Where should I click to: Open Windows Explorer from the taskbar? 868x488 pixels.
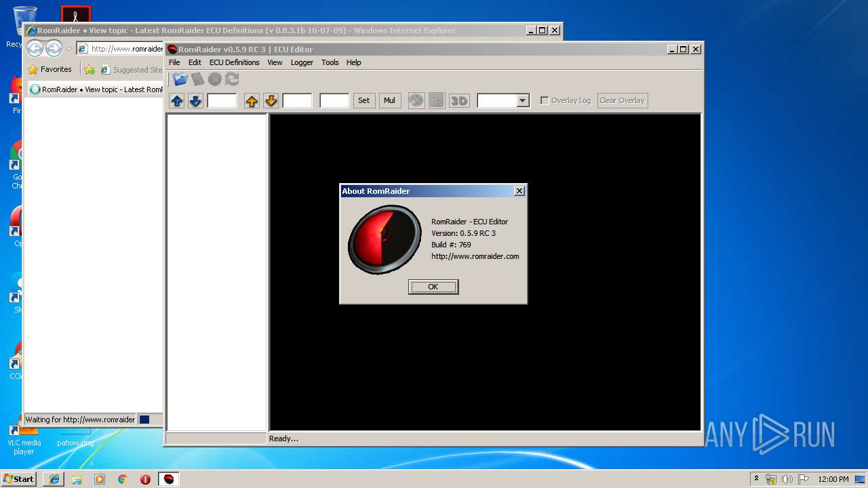tap(77, 479)
